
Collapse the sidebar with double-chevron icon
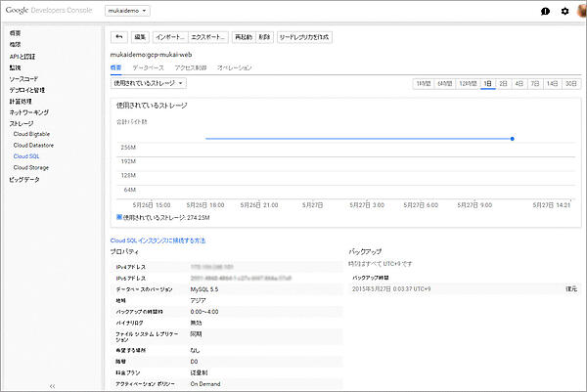point(52,385)
